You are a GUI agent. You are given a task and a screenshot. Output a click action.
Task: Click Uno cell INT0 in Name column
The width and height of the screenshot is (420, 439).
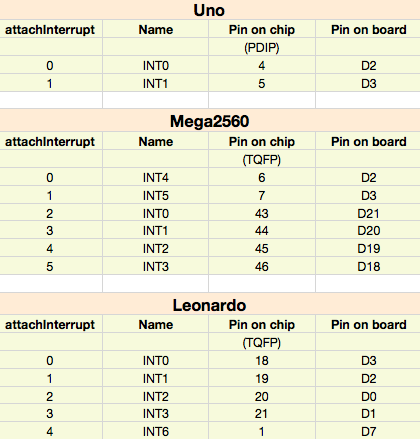(x=156, y=66)
